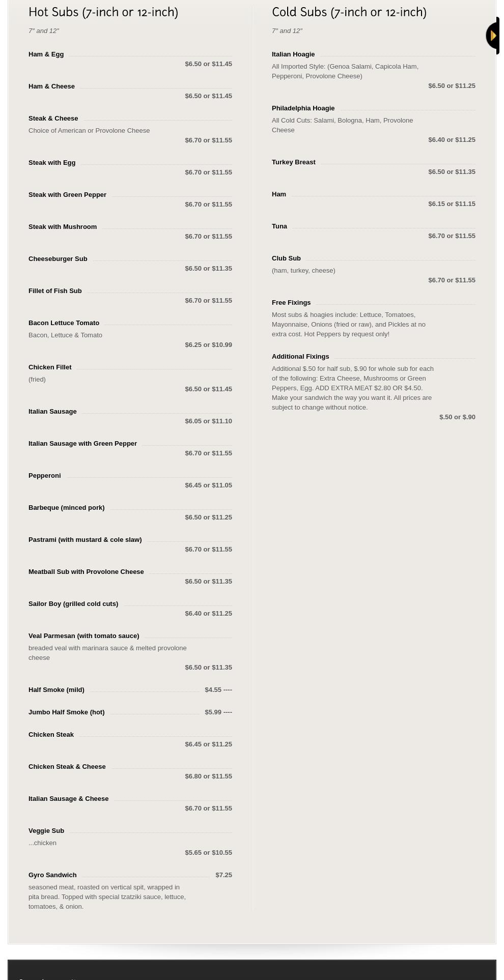Click the Philadelphia Hoagie item name
The width and height of the screenshot is (504, 980).
[303, 108]
